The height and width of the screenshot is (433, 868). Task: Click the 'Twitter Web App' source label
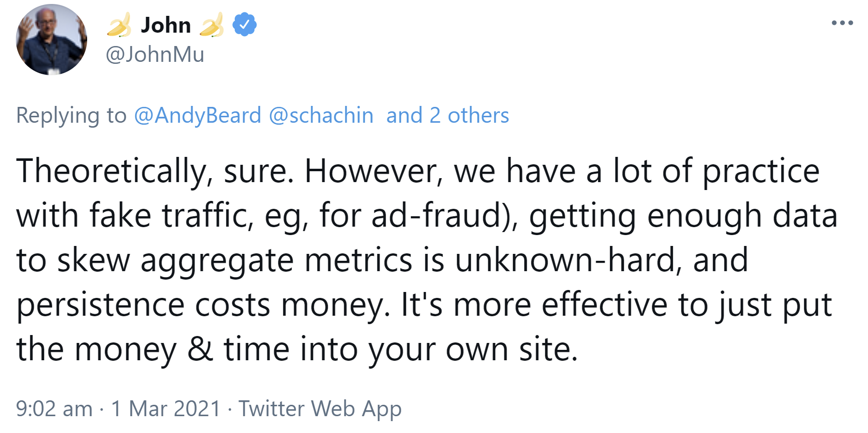pos(319,409)
